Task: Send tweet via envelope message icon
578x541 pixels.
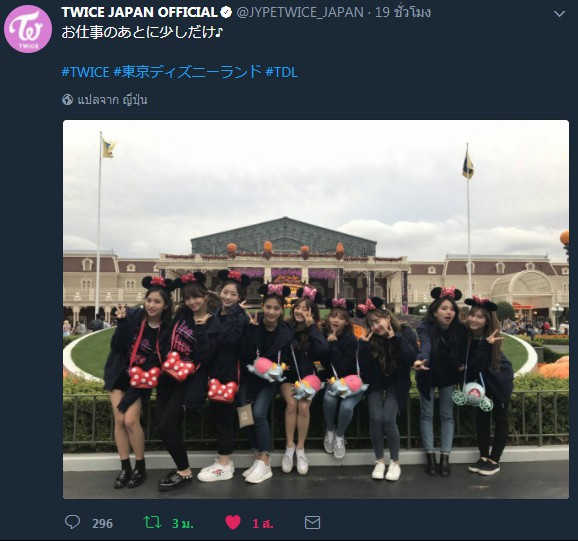Action: coord(312,523)
